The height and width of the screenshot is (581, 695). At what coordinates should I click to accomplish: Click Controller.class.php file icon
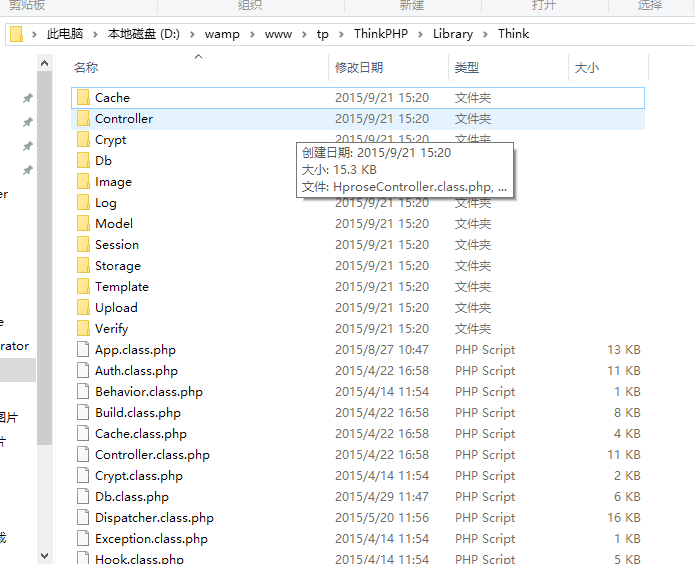point(83,455)
